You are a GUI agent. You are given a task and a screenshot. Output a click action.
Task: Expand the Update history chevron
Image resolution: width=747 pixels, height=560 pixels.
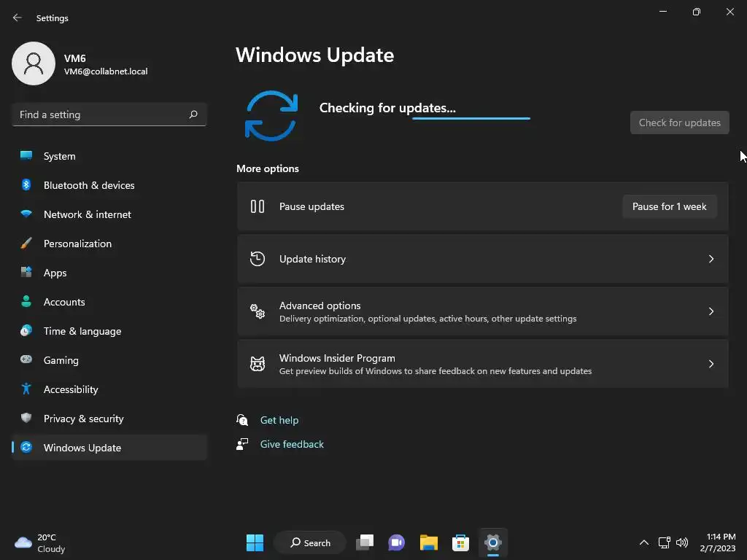(711, 259)
